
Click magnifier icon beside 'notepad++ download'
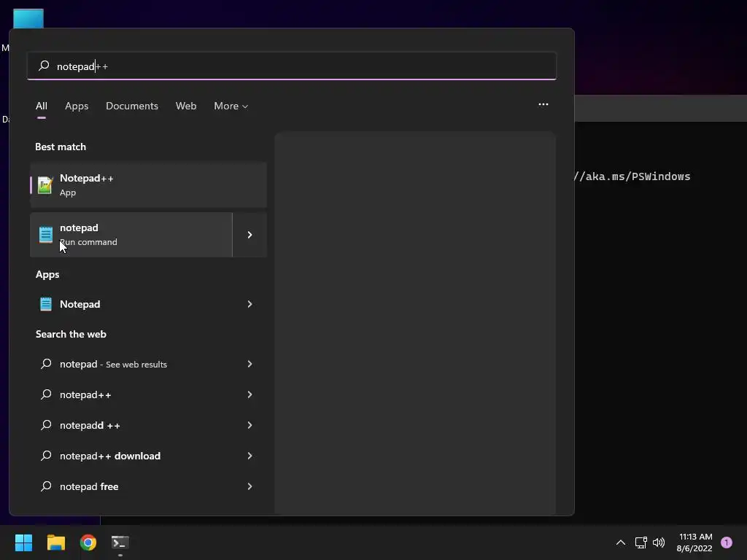tap(46, 456)
